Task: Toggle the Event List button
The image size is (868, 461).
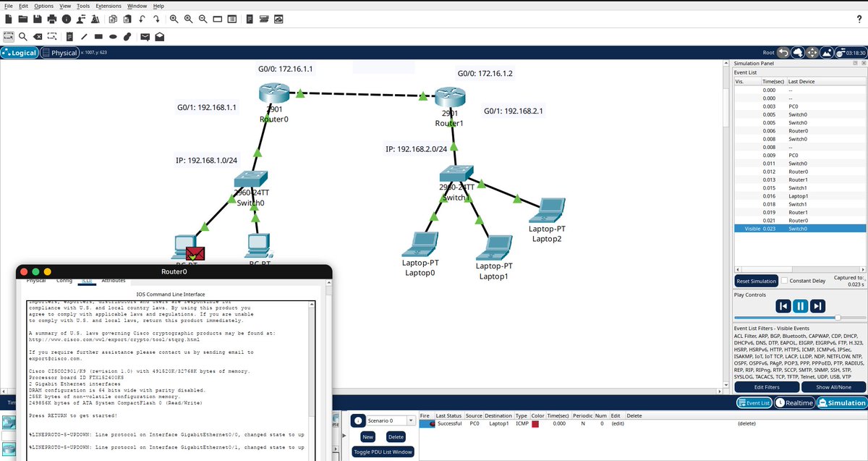Action: tap(754, 403)
